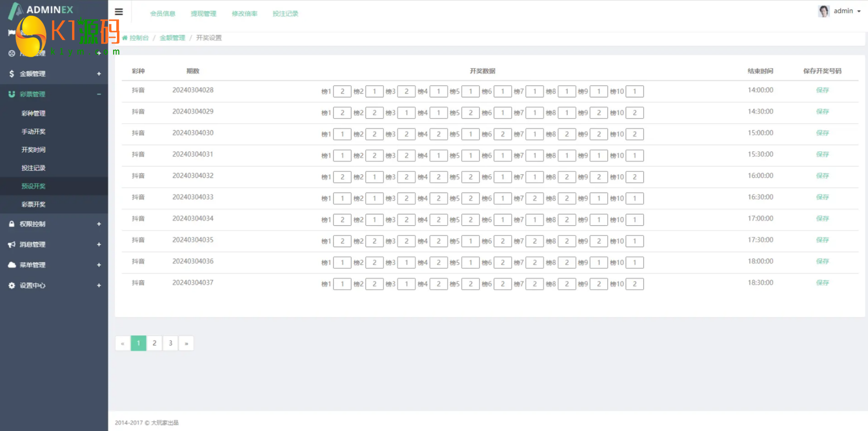Screen dimensions: 868x431
Task: Go to page 2 of results
Action: (x=154, y=343)
